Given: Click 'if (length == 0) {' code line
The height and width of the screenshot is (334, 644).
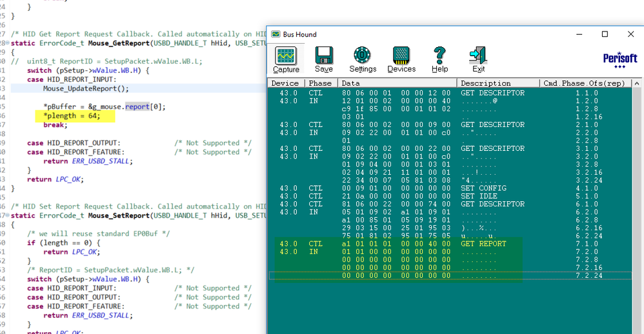Looking at the screenshot, I should 64,243.
